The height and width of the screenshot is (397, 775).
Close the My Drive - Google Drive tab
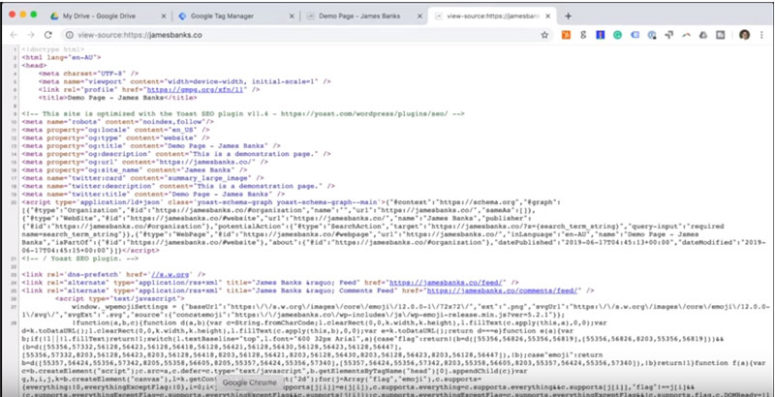pos(164,16)
